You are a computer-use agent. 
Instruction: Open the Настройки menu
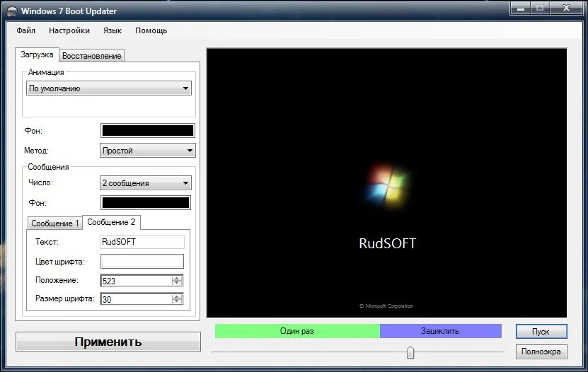coord(69,30)
